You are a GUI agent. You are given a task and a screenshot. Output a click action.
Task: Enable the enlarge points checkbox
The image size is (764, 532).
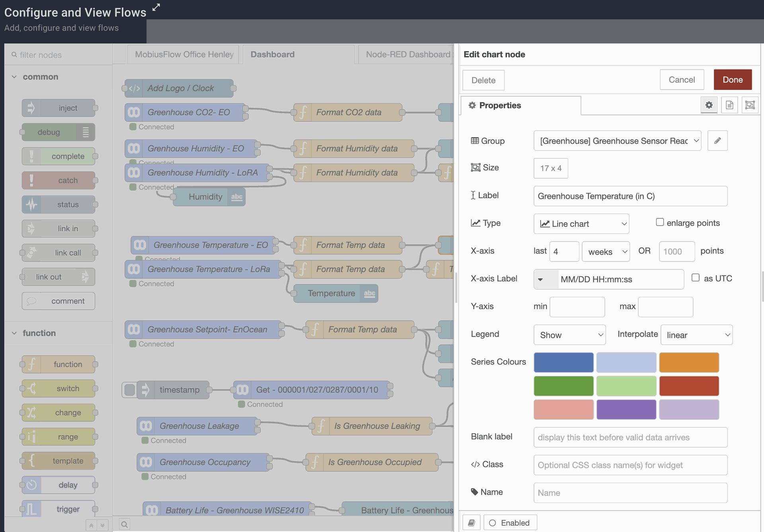click(x=660, y=222)
